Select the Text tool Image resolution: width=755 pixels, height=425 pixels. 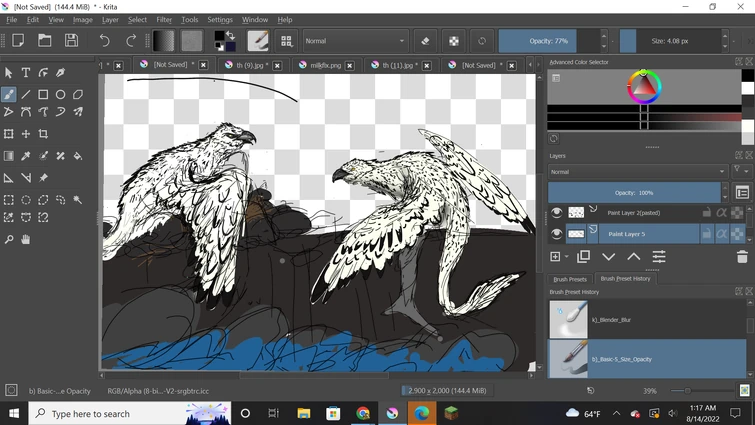(x=26, y=73)
